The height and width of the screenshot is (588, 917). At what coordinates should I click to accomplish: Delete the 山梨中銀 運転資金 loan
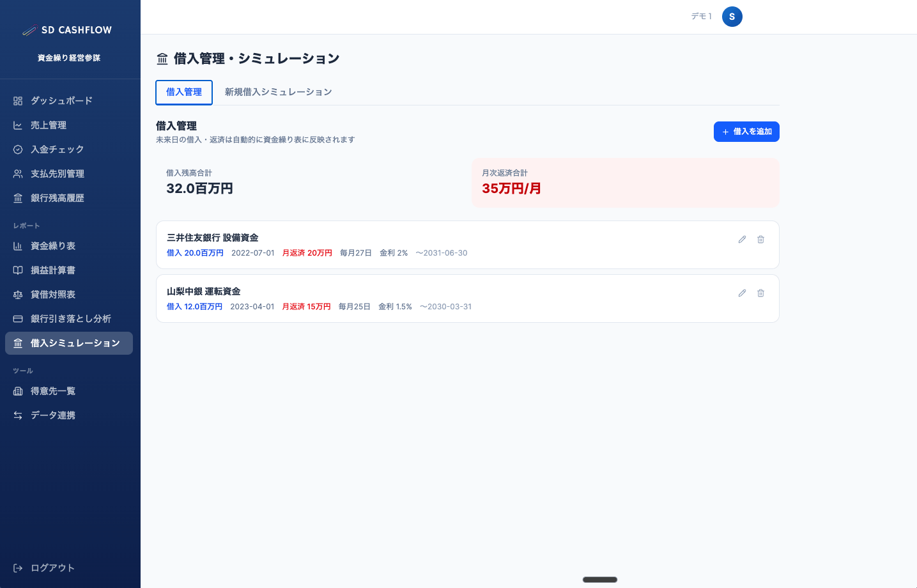tap(760, 293)
